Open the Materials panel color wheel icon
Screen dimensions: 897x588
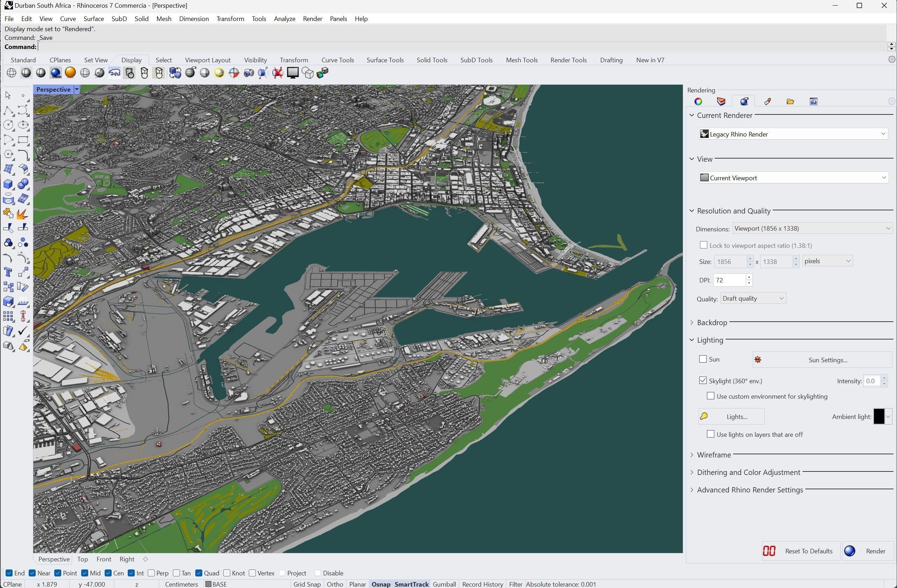(698, 101)
